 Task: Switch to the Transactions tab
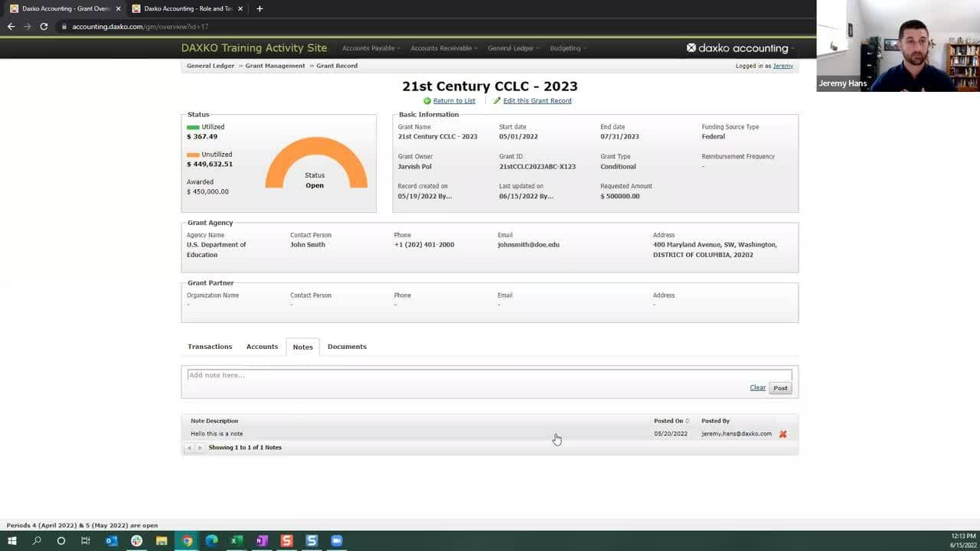click(210, 347)
